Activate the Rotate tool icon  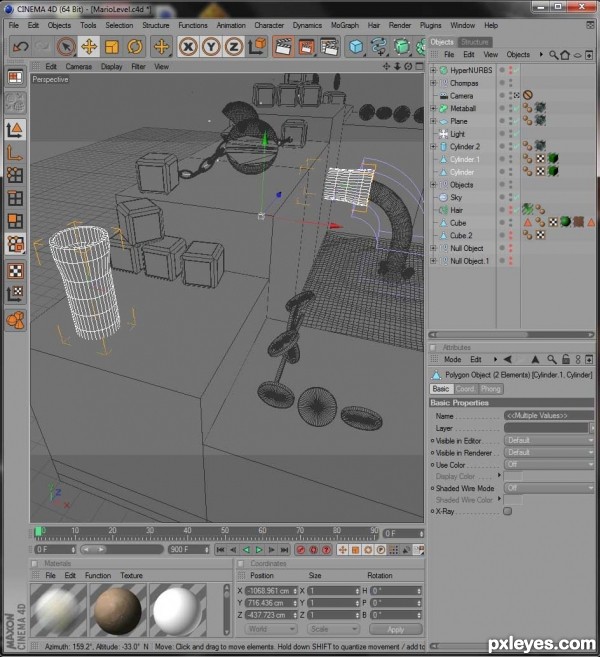134,47
